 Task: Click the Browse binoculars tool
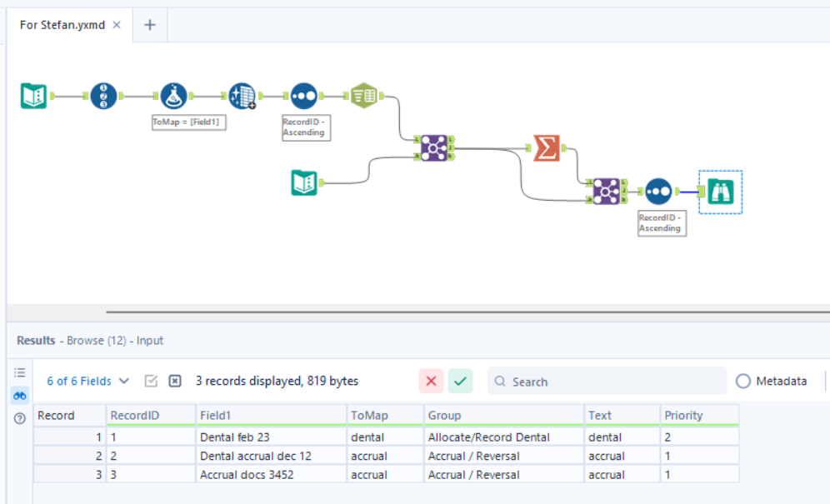click(x=721, y=192)
